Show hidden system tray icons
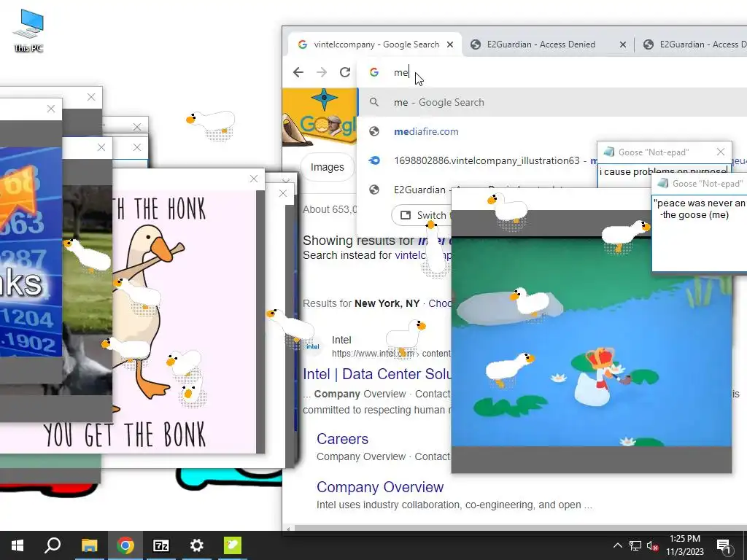 pos(617,545)
